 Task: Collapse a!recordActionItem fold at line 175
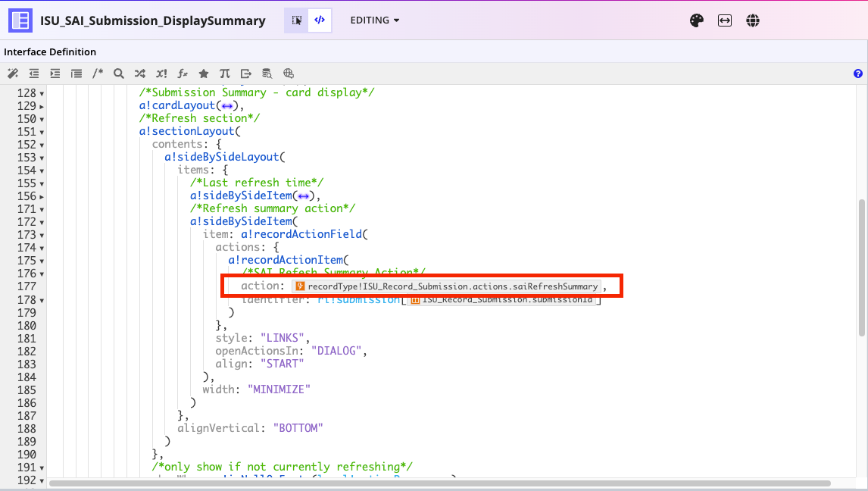pos(42,261)
